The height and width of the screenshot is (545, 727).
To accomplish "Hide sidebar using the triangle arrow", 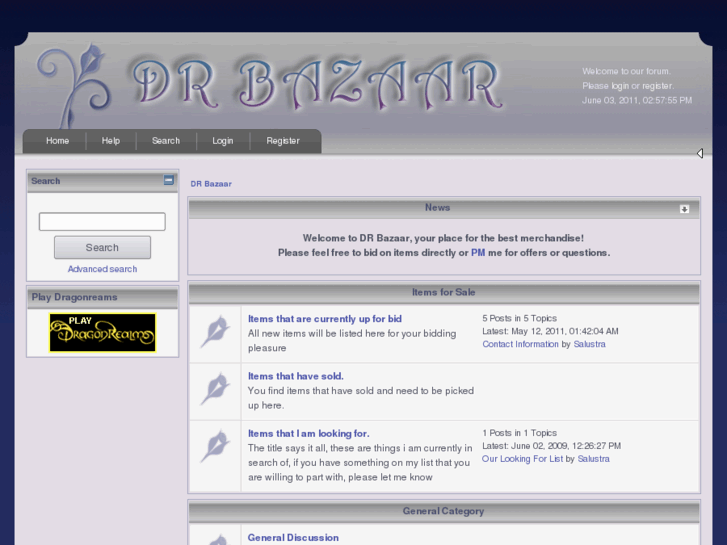I will coord(700,153).
